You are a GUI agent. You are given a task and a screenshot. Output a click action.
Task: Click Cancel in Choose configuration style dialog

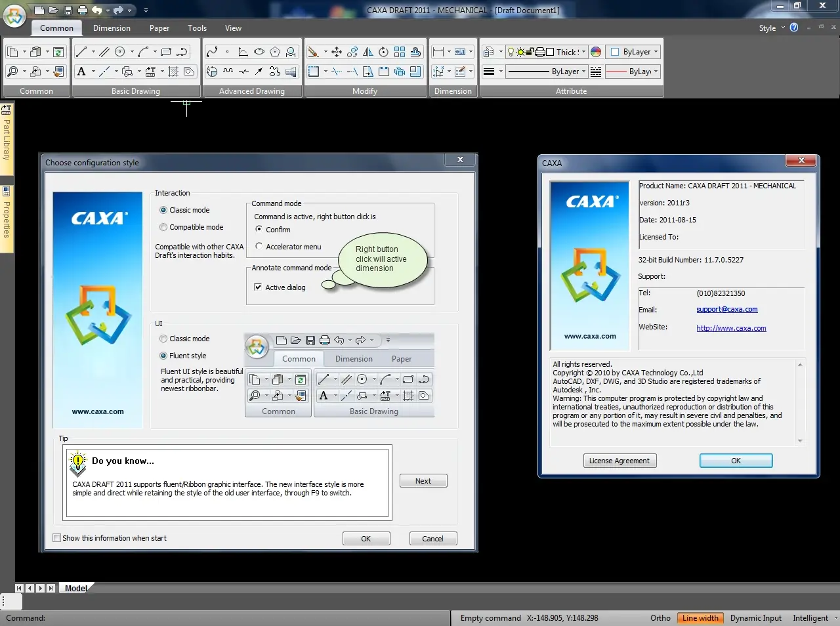[433, 539]
